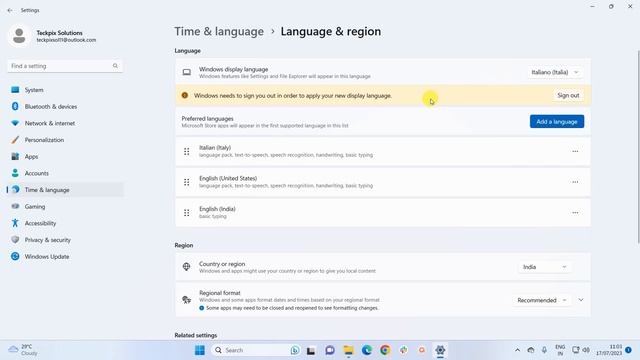Image resolution: width=640 pixels, height=360 pixels.
Task: Click the Find a setting search box
Action: (64, 66)
